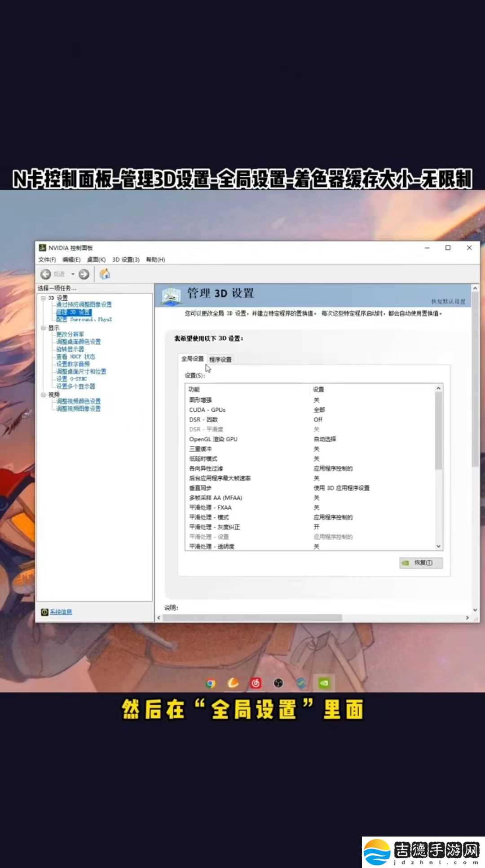Open 配置 Surround、PhysX in the task tree
Image resolution: width=485 pixels, height=868 pixels.
[x=84, y=320]
